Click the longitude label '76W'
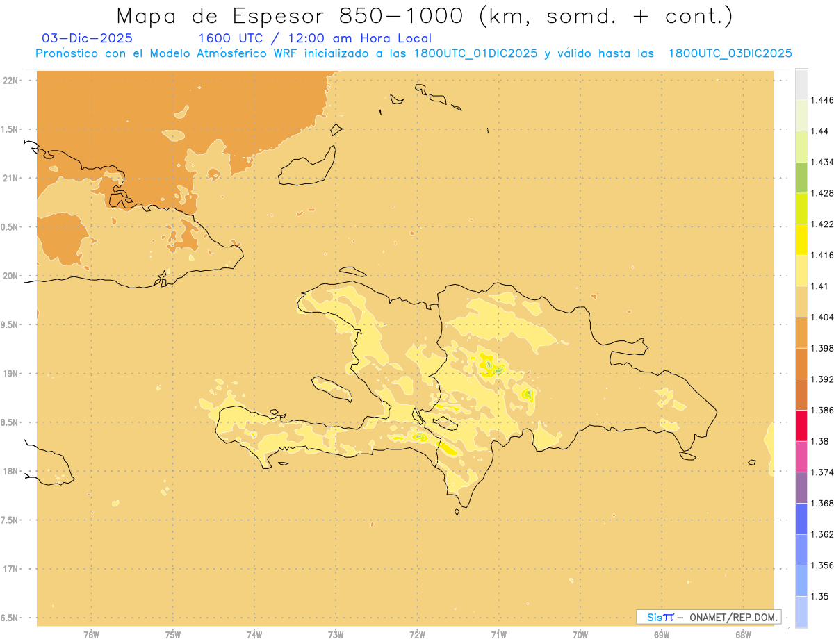The height and width of the screenshot is (644, 834). coord(91,635)
